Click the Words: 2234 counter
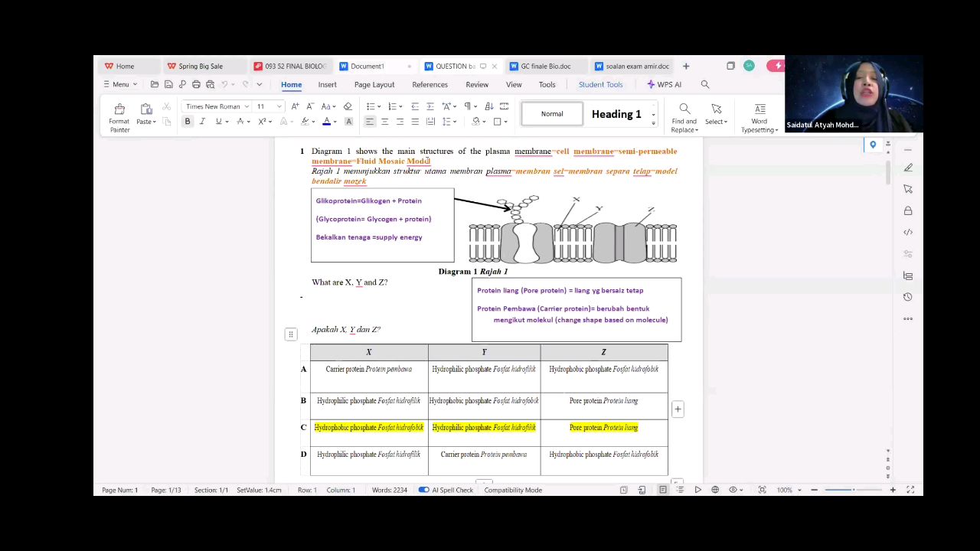Screen dimensions: 980x551 point(390,490)
